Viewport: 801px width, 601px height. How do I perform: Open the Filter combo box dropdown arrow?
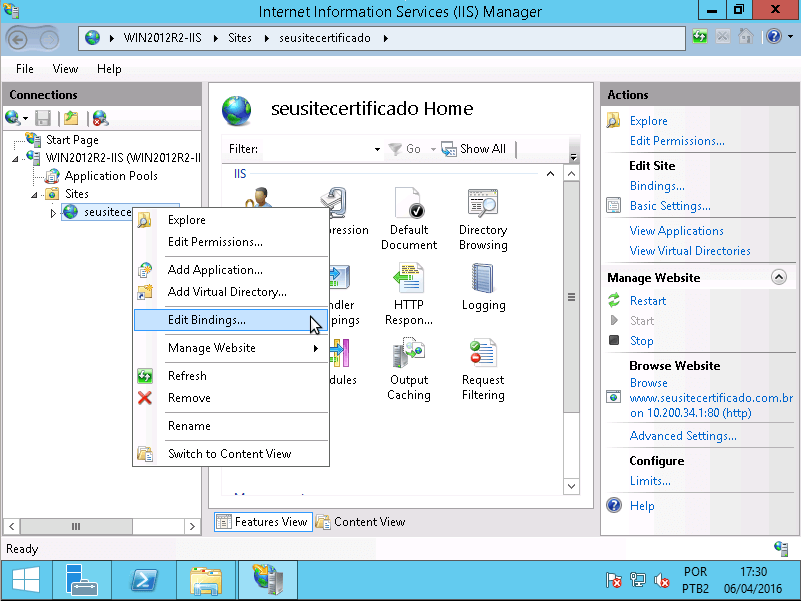point(377,149)
